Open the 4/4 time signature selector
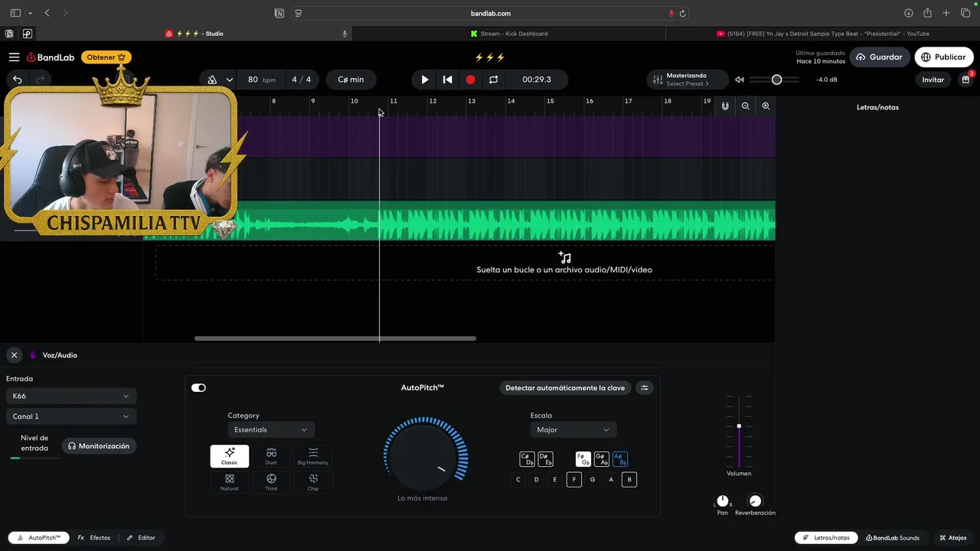Screen dimensions: 980x551 click(x=301, y=80)
